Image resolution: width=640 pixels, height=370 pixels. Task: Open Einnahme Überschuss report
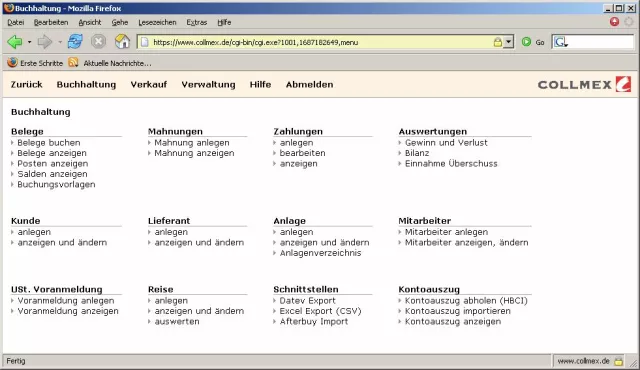coord(451,164)
